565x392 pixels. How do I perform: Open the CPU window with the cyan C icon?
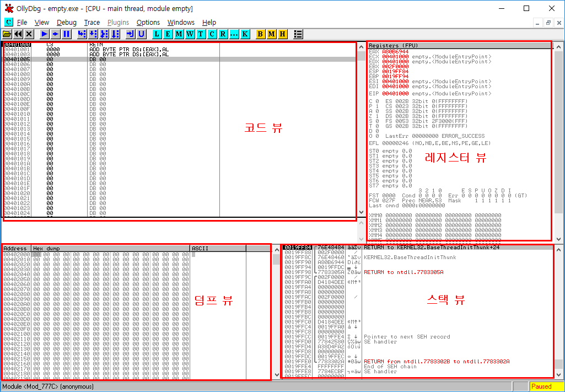(x=212, y=34)
